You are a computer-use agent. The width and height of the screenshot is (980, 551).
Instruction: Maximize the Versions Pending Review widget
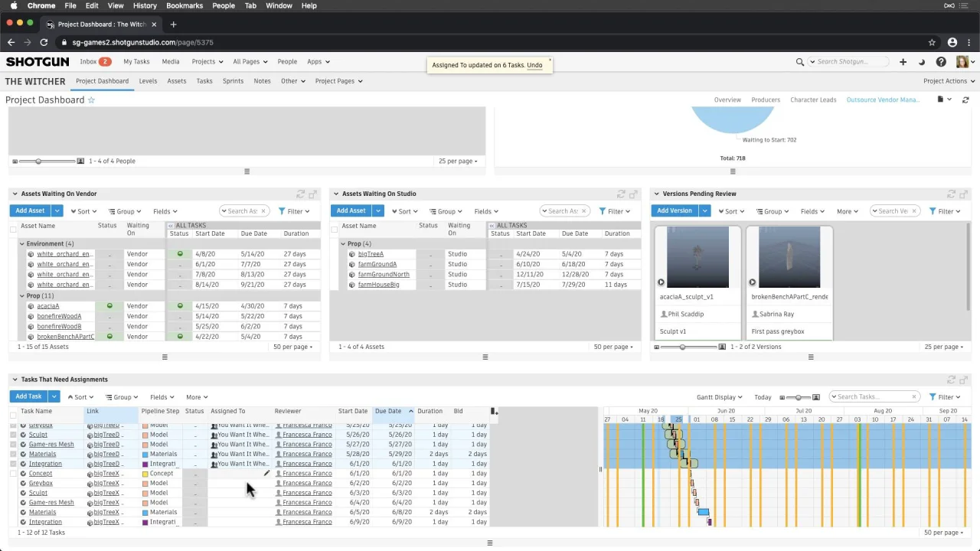(x=963, y=194)
